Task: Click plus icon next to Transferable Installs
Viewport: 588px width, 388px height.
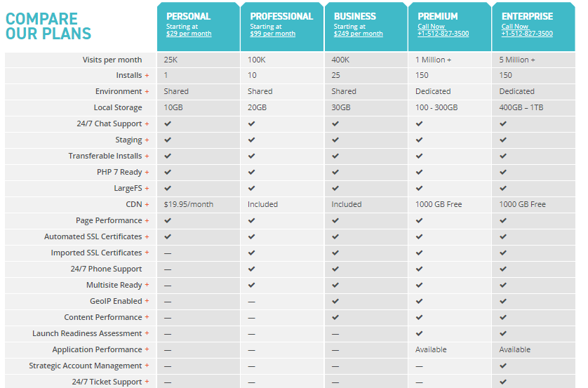Action: point(147,156)
